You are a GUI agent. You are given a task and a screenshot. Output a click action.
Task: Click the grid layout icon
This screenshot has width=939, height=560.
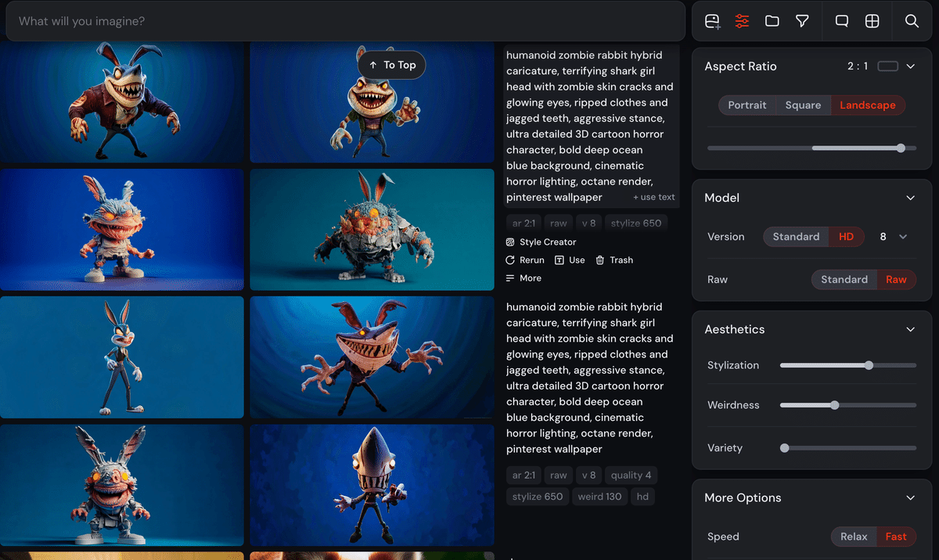coord(872,21)
